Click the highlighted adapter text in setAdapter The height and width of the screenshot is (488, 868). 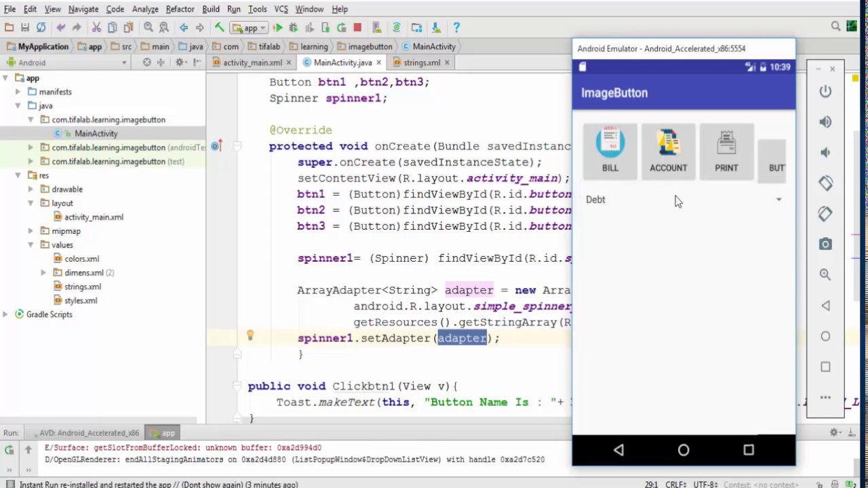pos(462,338)
